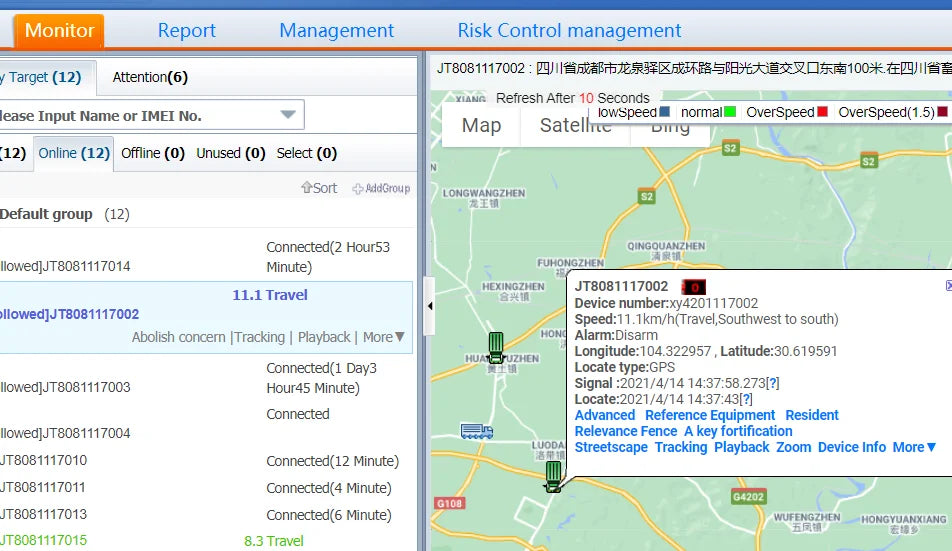Open the Report menu tab
The width and height of the screenshot is (952, 551).
[186, 31]
